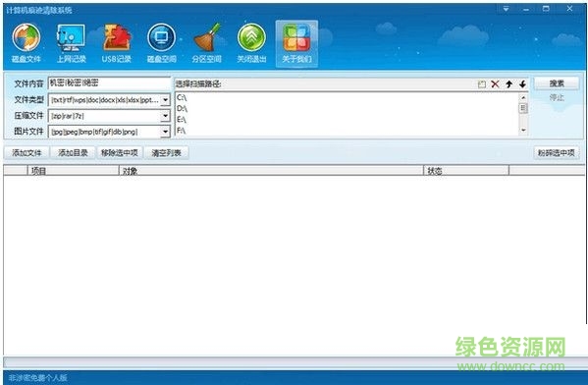The image size is (588, 385).
Task: Click the add scan path icon
Action: point(482,84)
